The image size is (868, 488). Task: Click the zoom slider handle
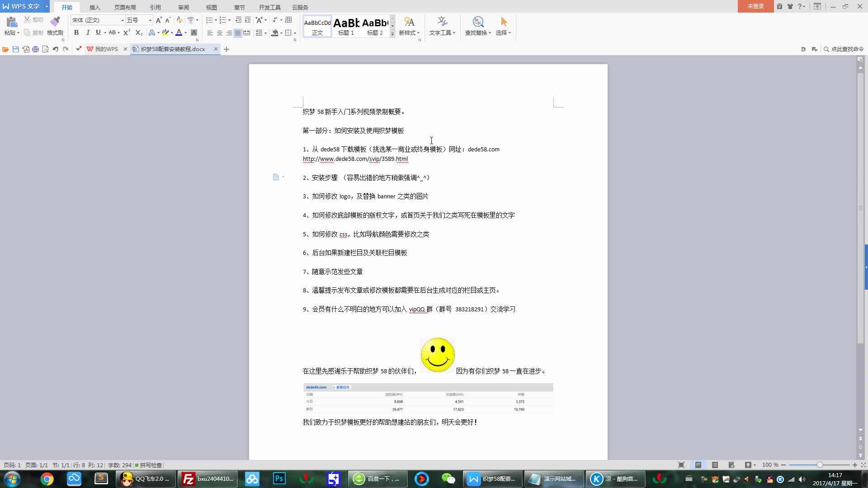820,465
